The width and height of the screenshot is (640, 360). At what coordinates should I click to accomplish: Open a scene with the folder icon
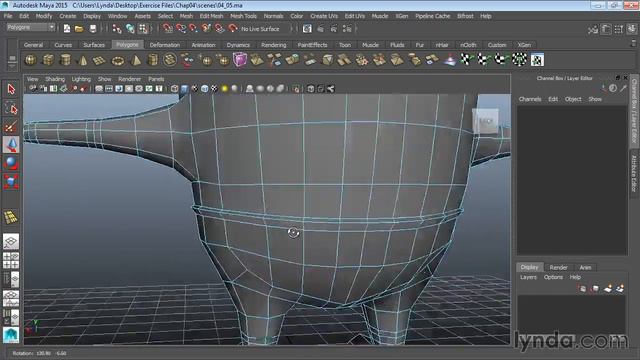click(x=79, y=29)
